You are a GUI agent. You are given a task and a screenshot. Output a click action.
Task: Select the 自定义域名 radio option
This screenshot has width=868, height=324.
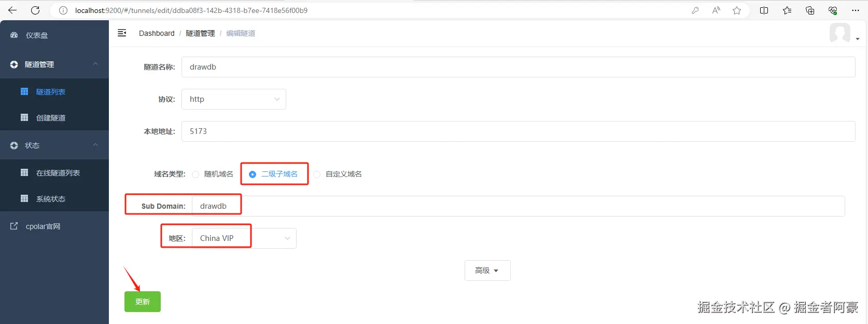tap(317, 174)
